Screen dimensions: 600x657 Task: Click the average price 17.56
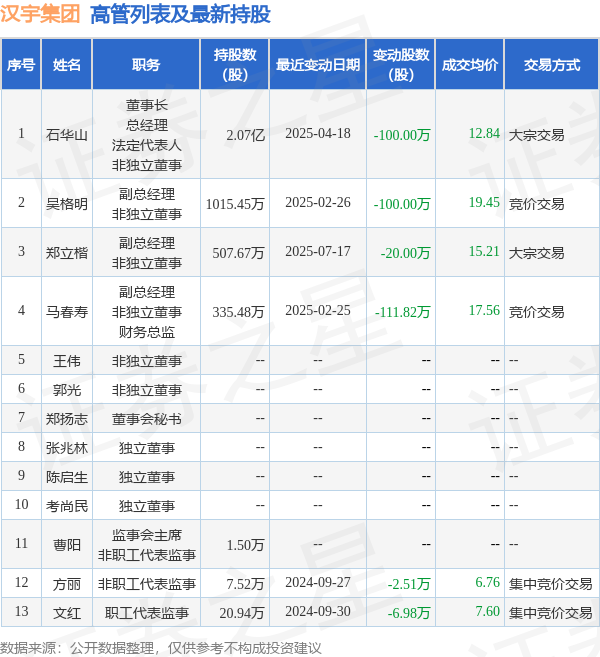pos(484,310)
